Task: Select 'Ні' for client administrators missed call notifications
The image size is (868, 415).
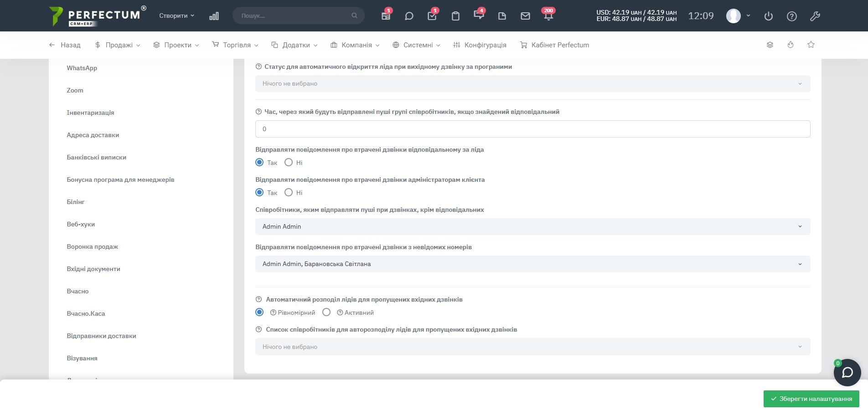Action: click(289, 193)
